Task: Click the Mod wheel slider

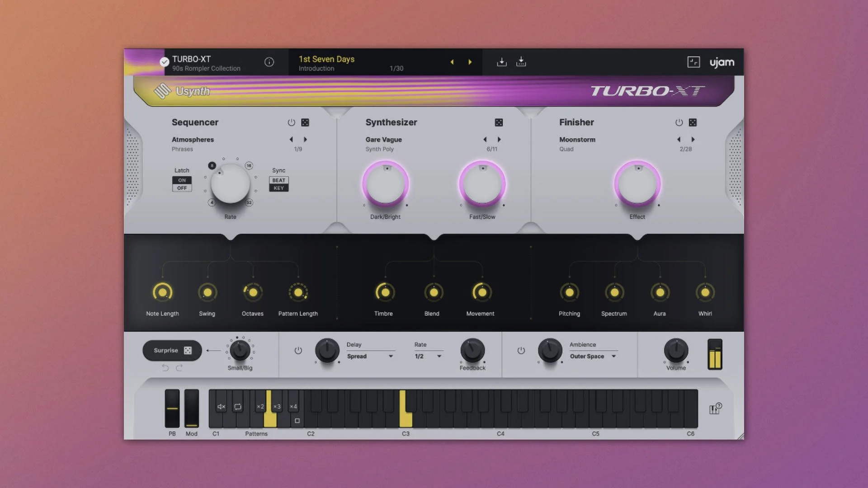Action: (191, 408)
